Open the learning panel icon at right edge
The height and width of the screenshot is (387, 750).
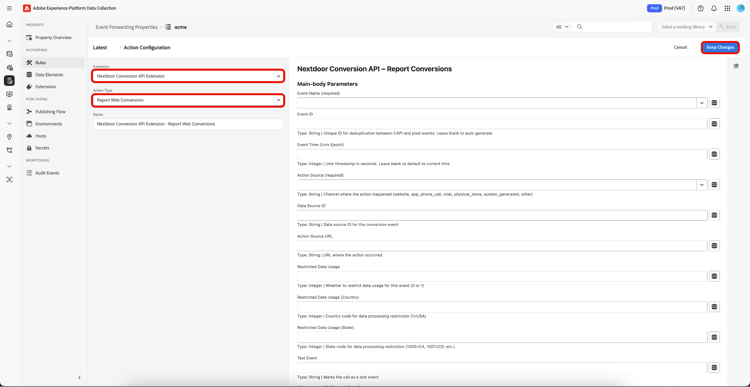pyautogui.click(x=736, y=66)
